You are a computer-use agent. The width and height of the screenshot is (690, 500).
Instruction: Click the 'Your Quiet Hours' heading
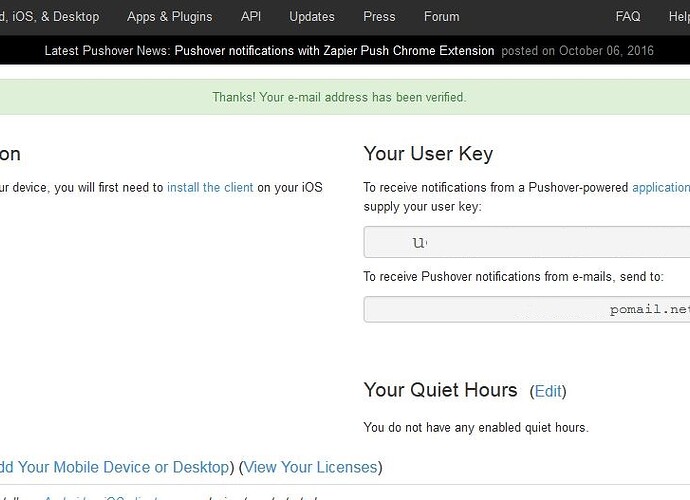tap(440, 390)
